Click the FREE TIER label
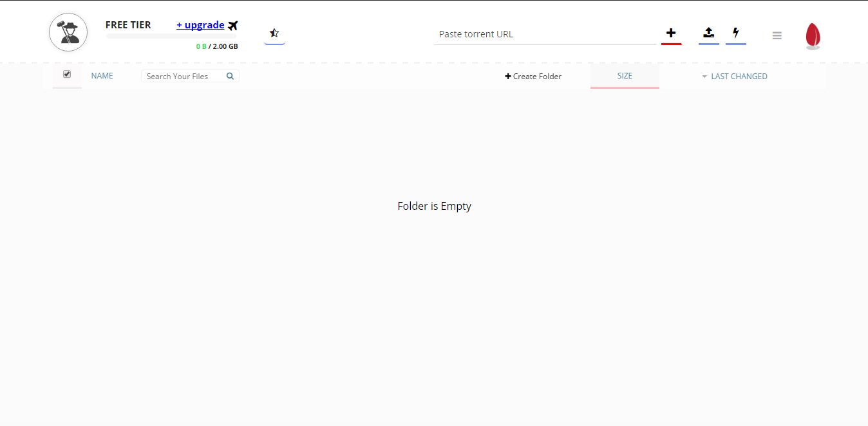The height and width of the screenshot is (426, 868). [128, 25]
